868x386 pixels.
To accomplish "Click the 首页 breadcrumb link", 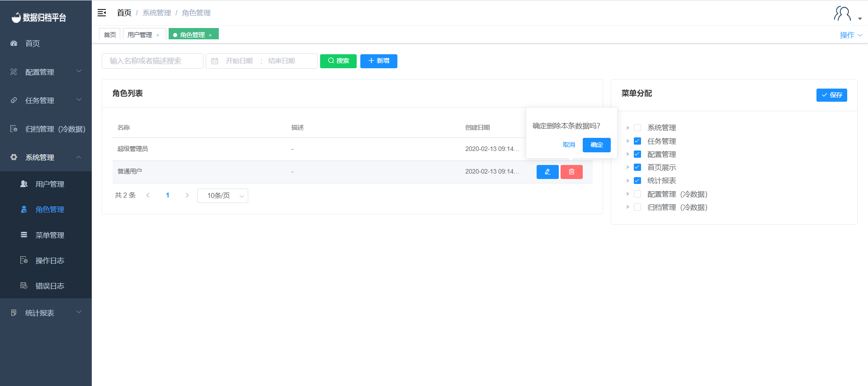I will [x=124, y=13].
